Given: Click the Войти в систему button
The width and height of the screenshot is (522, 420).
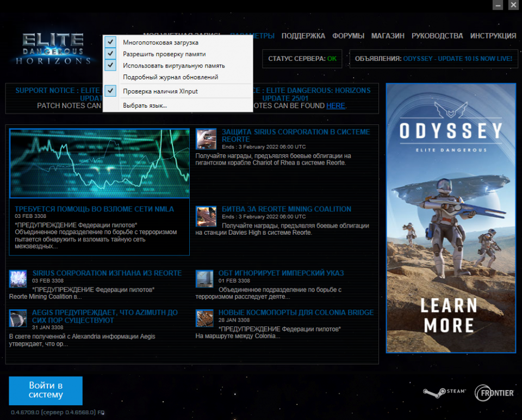Looking at the screenshot, I should click(46, 391).
